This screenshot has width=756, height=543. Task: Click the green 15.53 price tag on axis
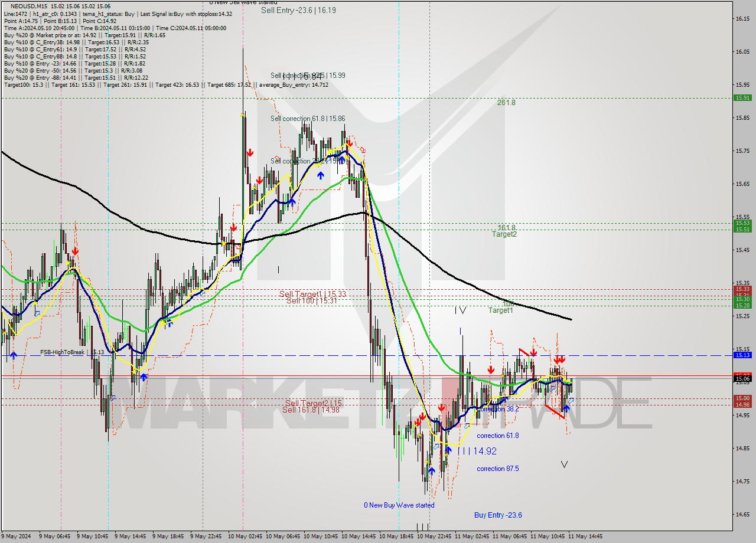(742, 223)
